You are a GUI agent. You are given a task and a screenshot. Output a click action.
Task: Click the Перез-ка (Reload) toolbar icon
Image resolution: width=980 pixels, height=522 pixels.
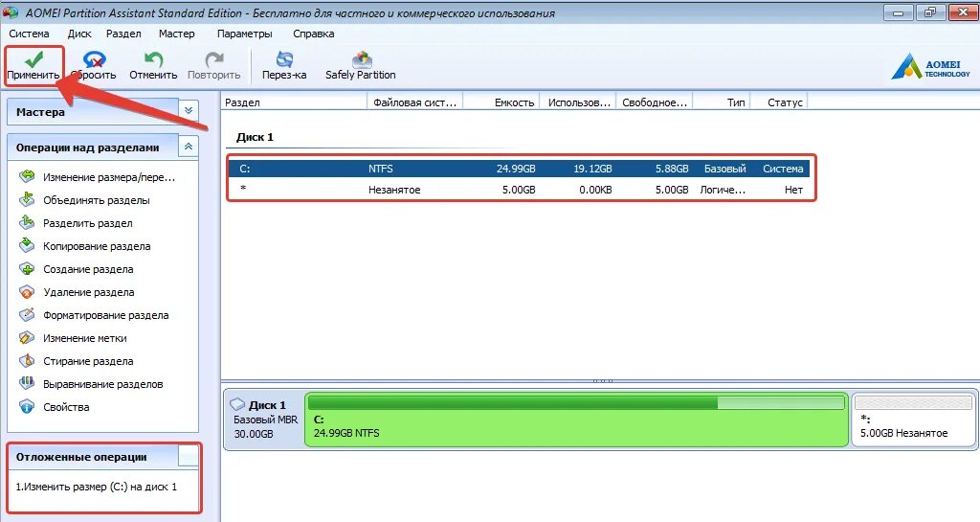284,59
